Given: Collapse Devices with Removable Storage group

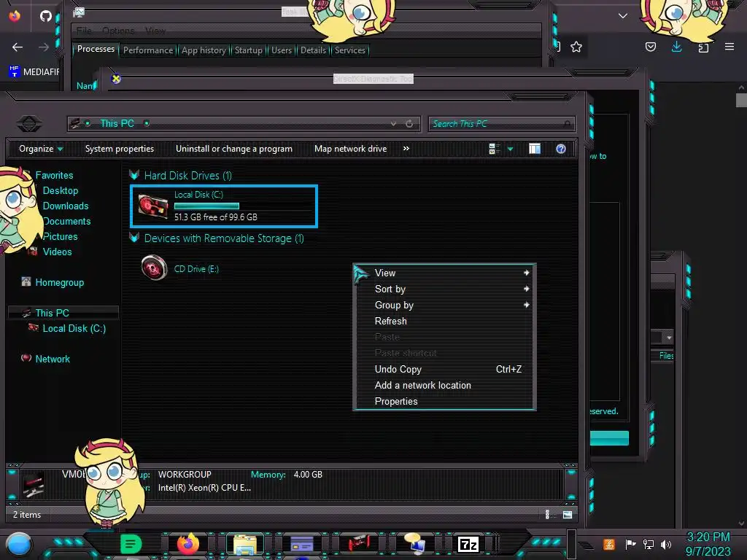Looking at the screenshot, I should pos(134,238).
